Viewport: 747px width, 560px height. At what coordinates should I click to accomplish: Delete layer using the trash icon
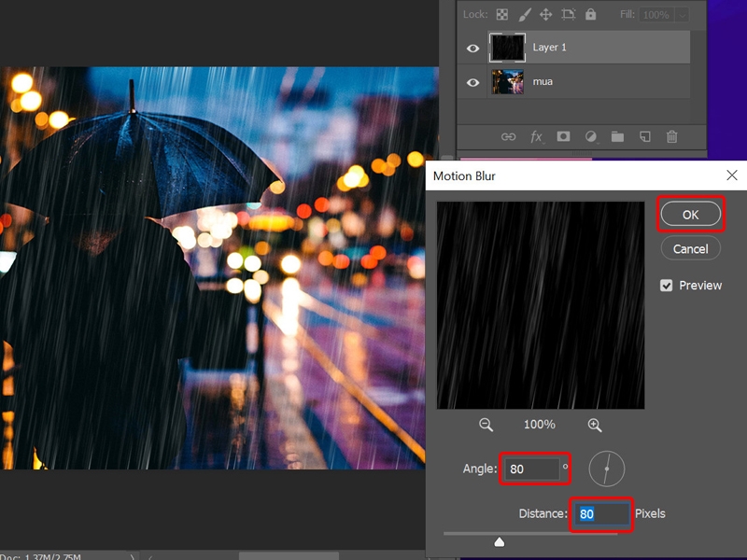[x=672, y=136]
